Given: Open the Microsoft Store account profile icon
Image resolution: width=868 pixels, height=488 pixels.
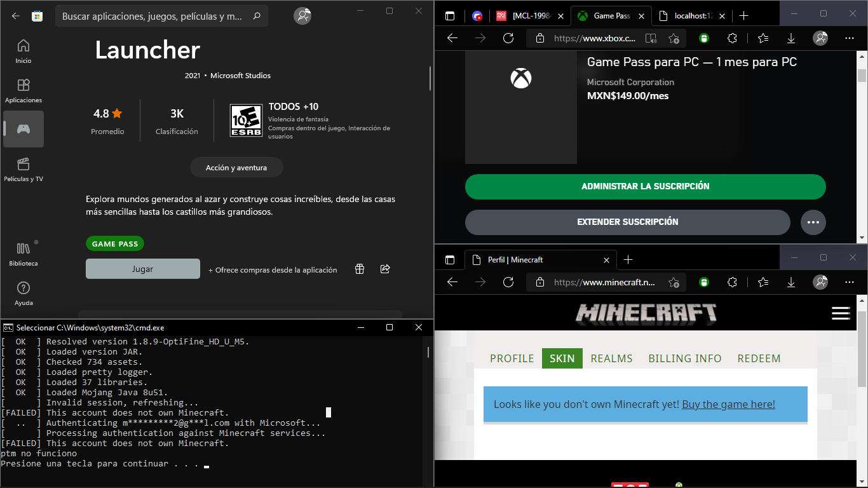Looking at the screenshot, I should [x=302, y=16].
